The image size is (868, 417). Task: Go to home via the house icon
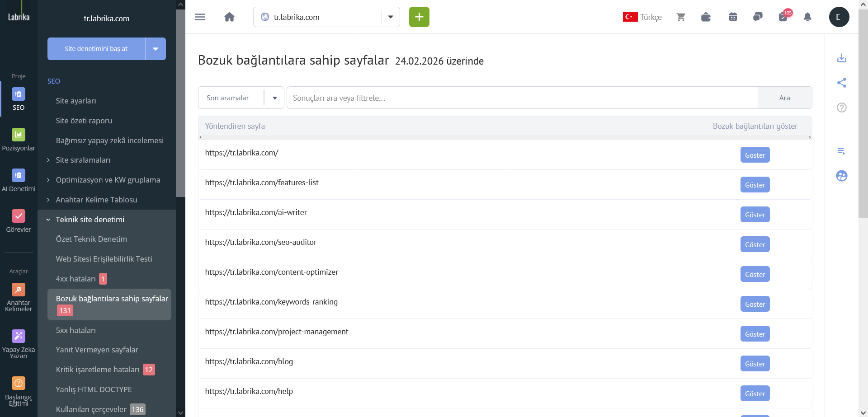click(x=229, y=17)
